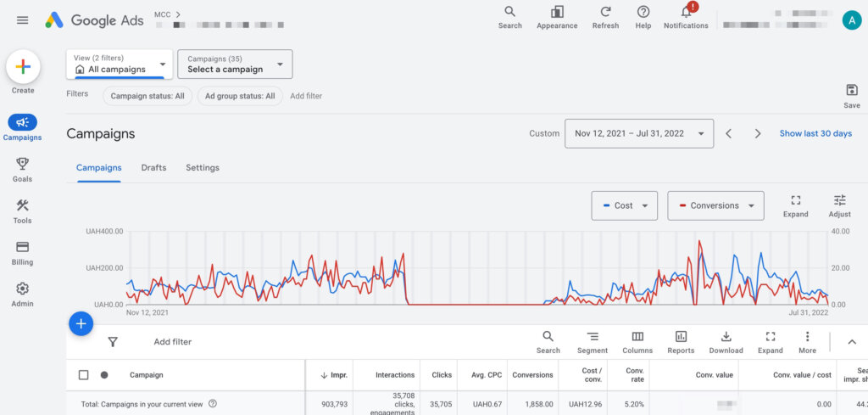868x415 pixels.
Task: Click the Ad group status: All chip
Action: [240, 96]
